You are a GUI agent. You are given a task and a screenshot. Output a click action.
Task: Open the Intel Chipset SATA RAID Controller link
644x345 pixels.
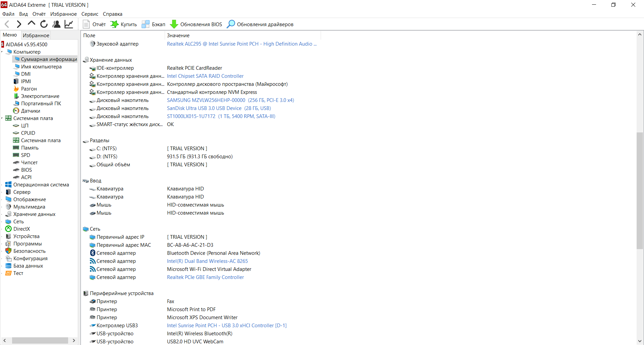tap(205, 76)
